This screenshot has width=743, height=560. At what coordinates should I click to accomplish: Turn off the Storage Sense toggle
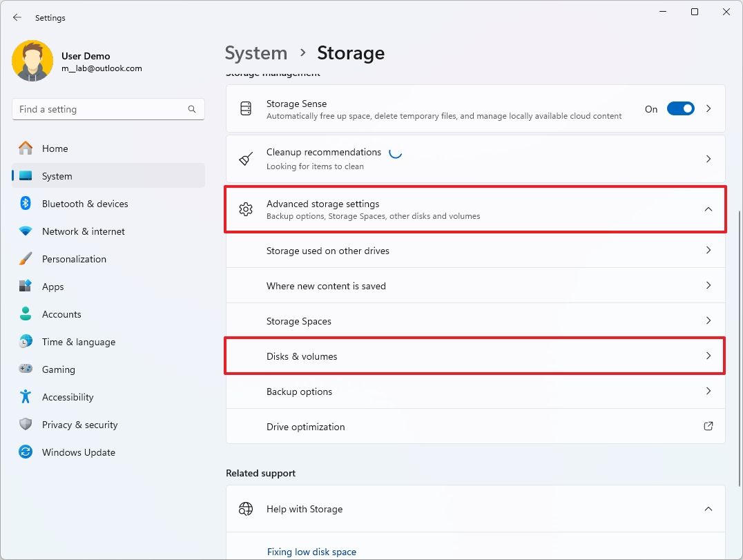coord(680,109)
